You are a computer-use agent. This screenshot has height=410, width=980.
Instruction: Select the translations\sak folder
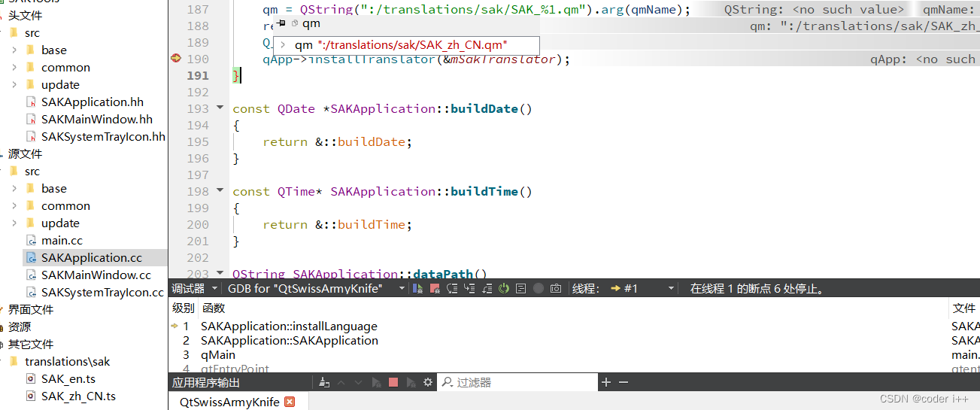(x=67, y=361)
